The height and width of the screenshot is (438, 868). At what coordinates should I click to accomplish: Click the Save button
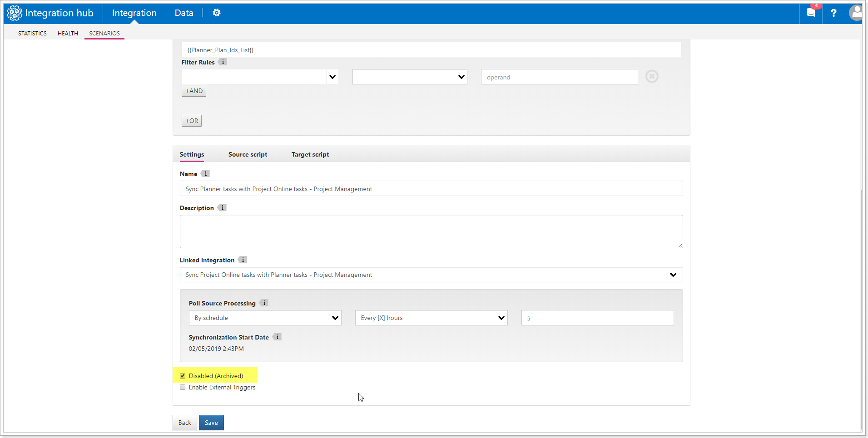[211, 423]
